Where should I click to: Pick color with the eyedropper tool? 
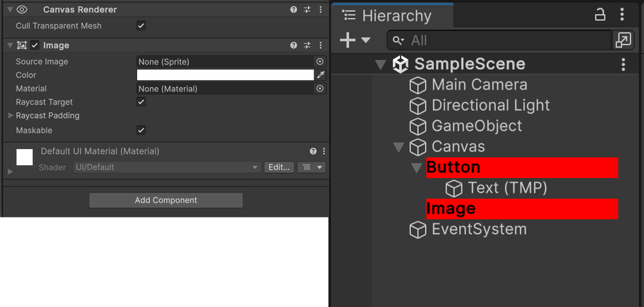click(321, 75)
